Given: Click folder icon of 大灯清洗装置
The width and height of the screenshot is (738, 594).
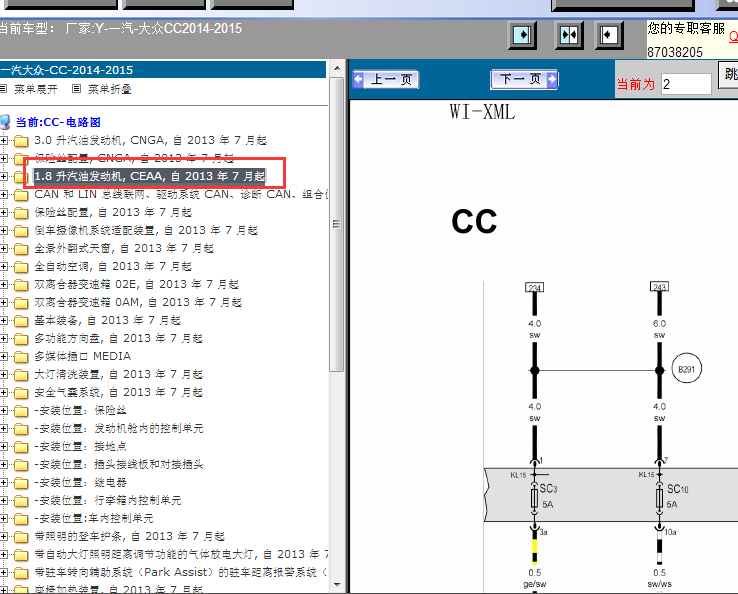Looking at the screenshot, I should click(21, 375).
